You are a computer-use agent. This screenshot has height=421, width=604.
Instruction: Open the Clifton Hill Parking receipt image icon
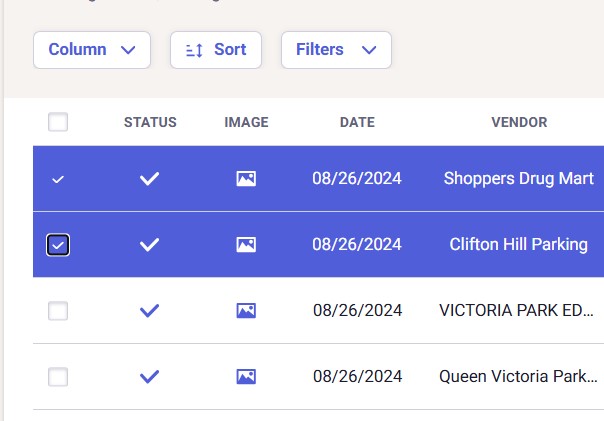click(246, 245)
